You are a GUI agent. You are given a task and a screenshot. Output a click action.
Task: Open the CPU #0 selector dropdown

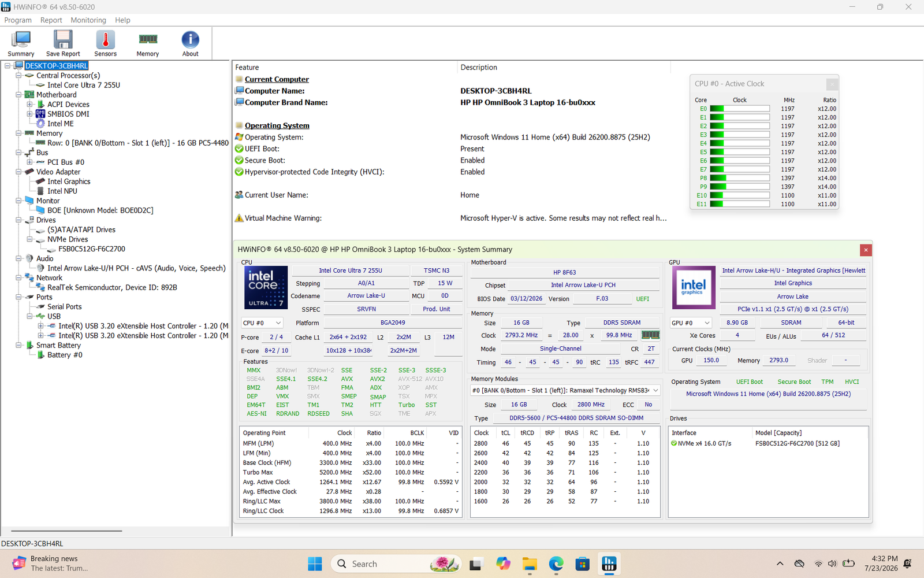(x=262, y=323)
